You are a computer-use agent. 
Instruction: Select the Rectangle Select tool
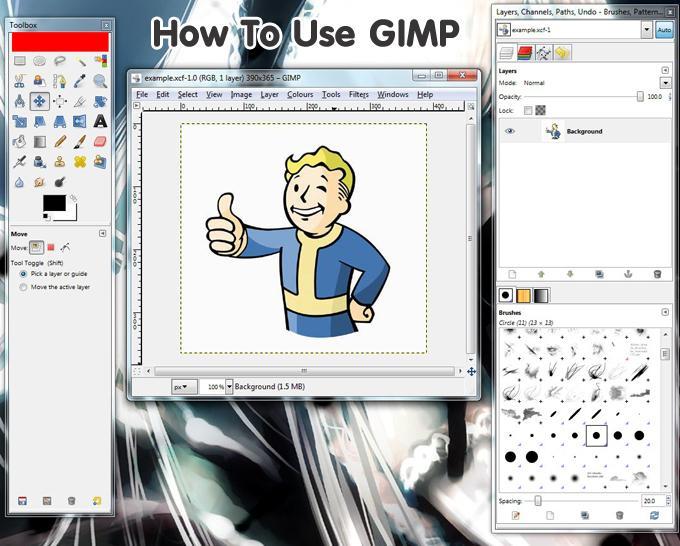[x=20, y=61]
